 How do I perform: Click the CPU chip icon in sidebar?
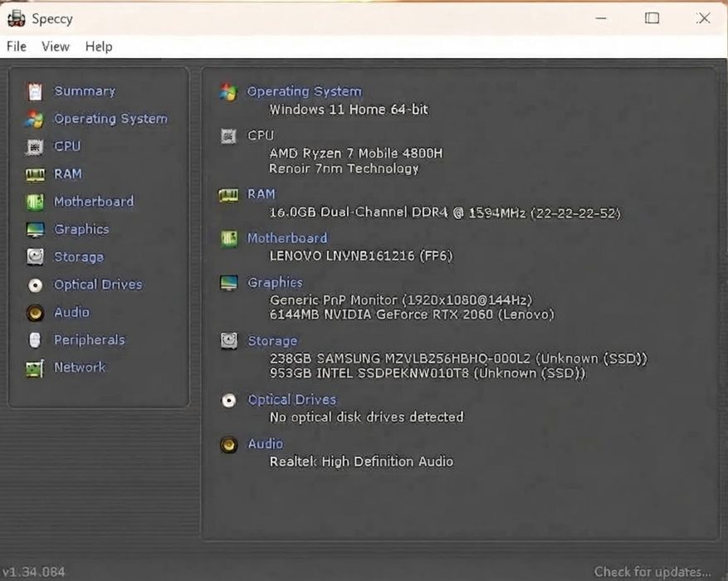click(x=35, y=147)
